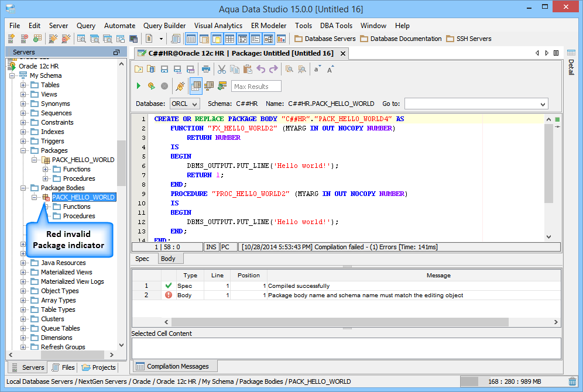Click in the Max Results field
This screenshot has width=583, height=392.
256,87
